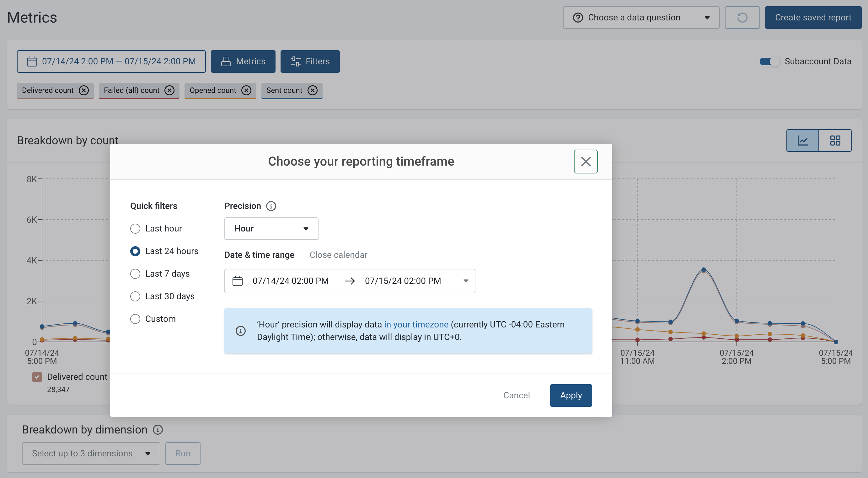Screen dimensions: 868x478
Task: Open the Select up to 3 dimensions dropdown
Action: pos(91,454)
